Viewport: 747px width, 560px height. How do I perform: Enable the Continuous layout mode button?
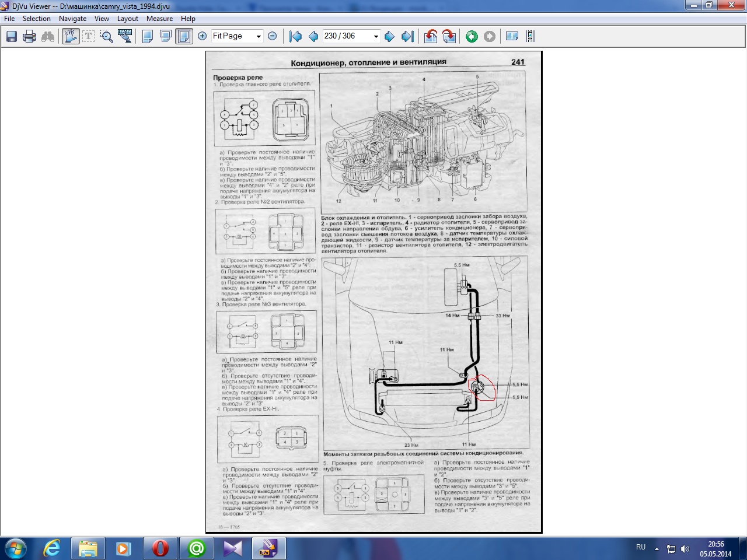coord(166,36)
